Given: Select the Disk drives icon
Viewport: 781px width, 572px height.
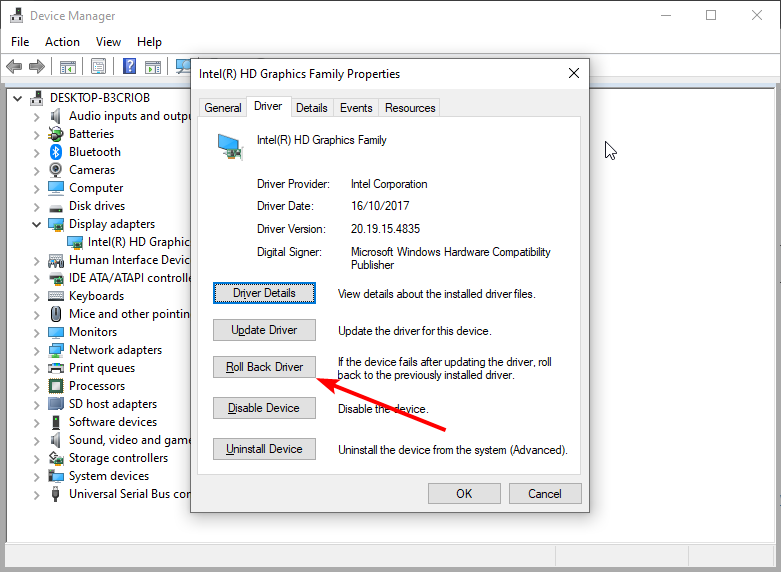Looking at the screenshot, I should [x=56, y=207].
